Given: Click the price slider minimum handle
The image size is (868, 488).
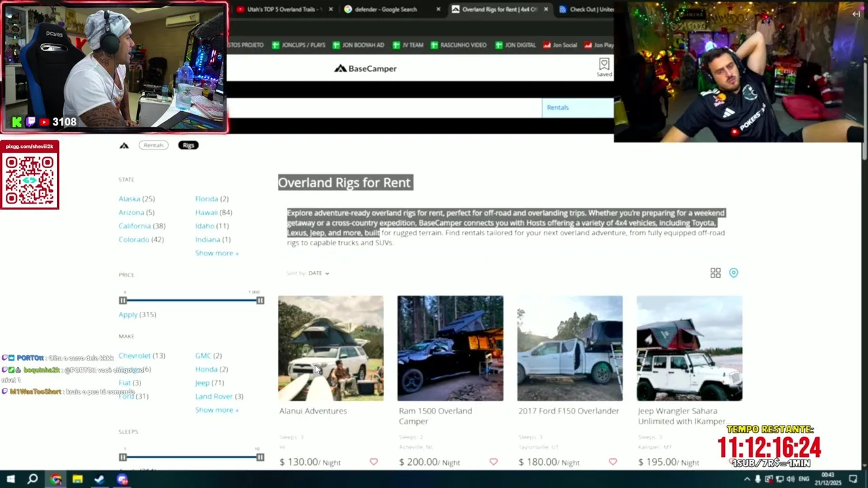Looking at the screenshot, I should click(123, 300).
